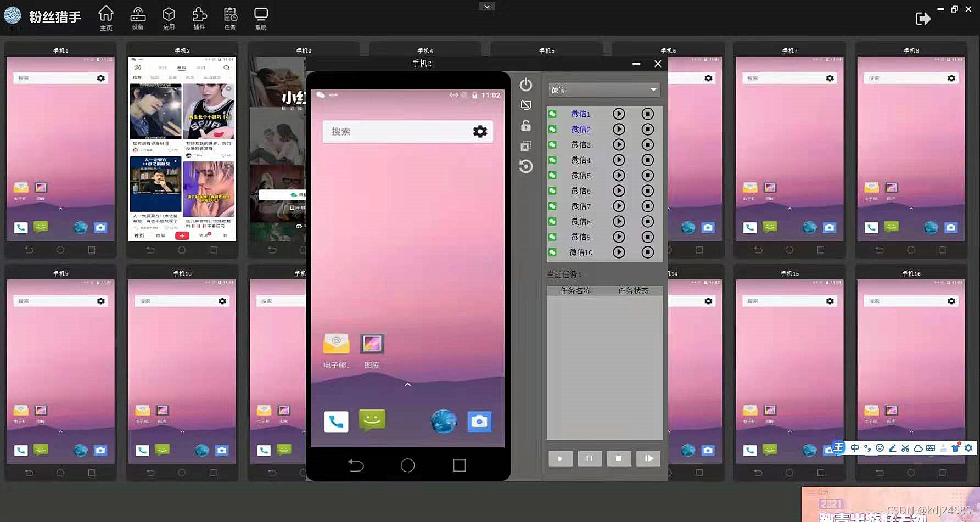Start 微信5 with its play button
Image resolution: width=980 pixels, height=522 pixels.
(619, 175)
